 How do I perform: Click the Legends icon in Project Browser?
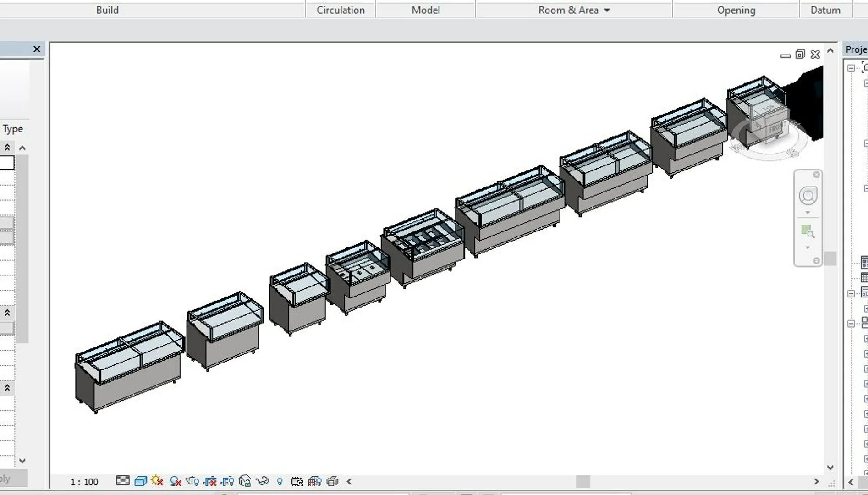coord(864,263)
